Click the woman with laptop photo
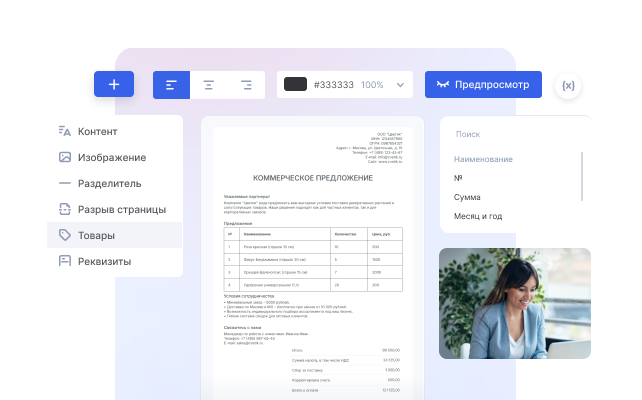Screen dimensions: 642x400 click(515, 303)
